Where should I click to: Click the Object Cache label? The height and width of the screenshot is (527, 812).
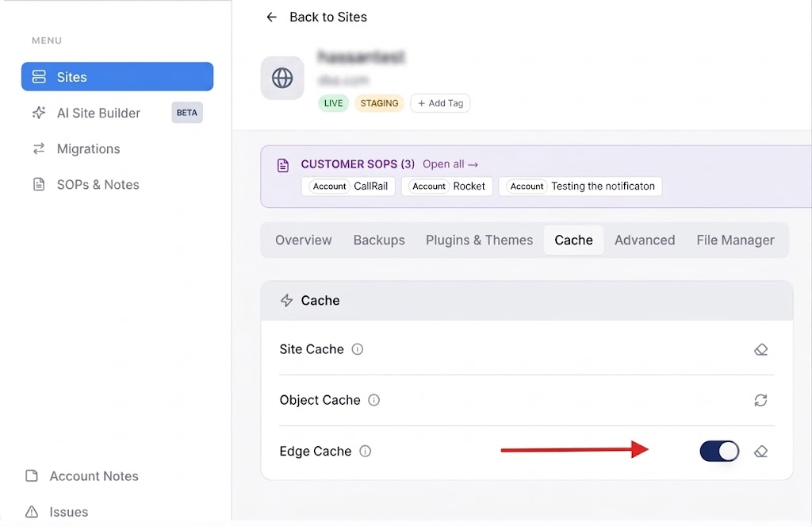pos(320,400)
